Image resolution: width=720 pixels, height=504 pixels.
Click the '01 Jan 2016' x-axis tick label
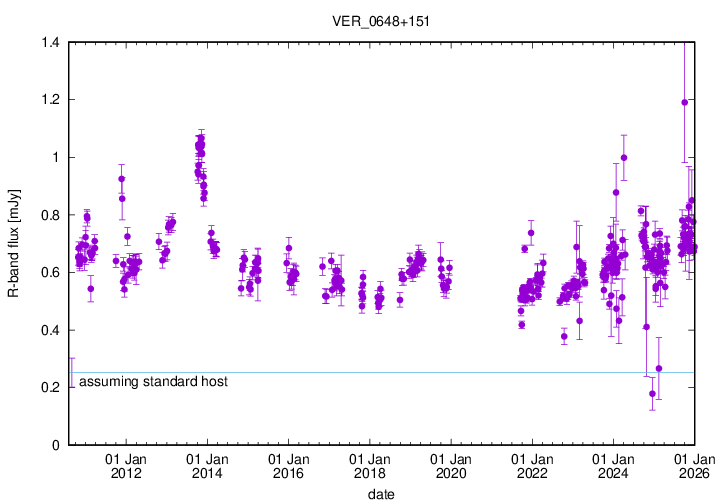point(288,466)
